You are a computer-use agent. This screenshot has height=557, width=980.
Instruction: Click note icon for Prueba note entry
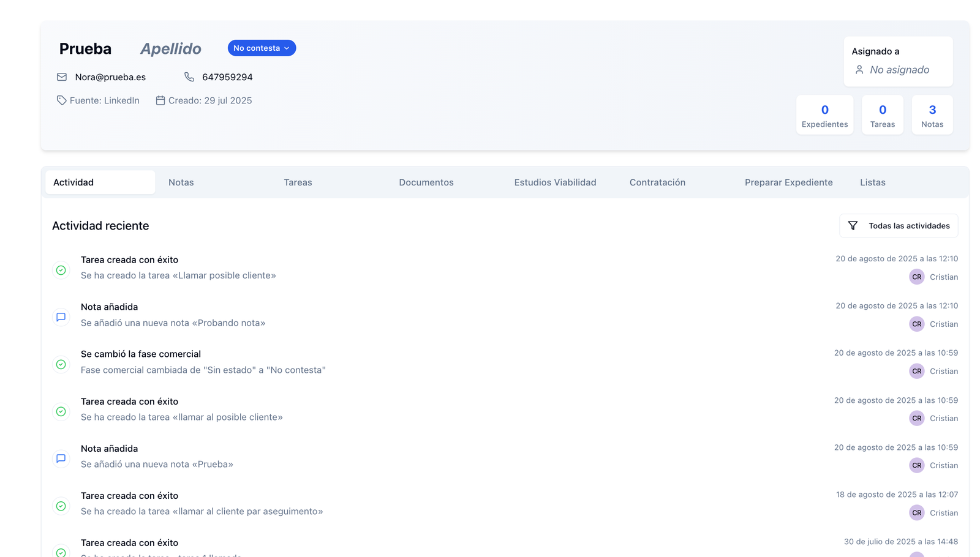(x=61, y=458)
